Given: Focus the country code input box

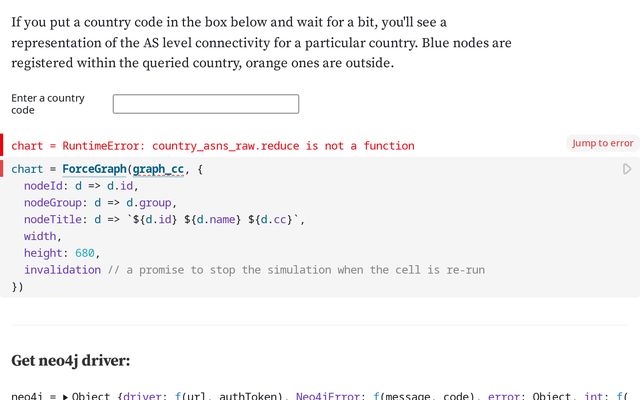Looking at the screenshot, I should 206,104.
